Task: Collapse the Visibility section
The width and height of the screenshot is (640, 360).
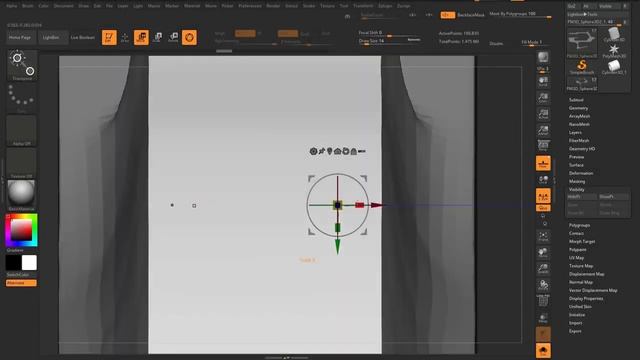Action: point(577,189)
